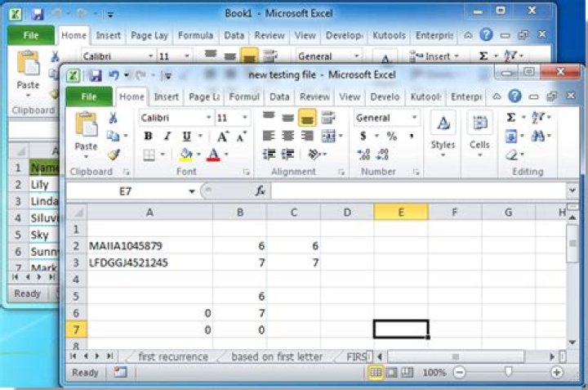
Task: Click Help question mark in front window
Action: [x=514, y=96]
